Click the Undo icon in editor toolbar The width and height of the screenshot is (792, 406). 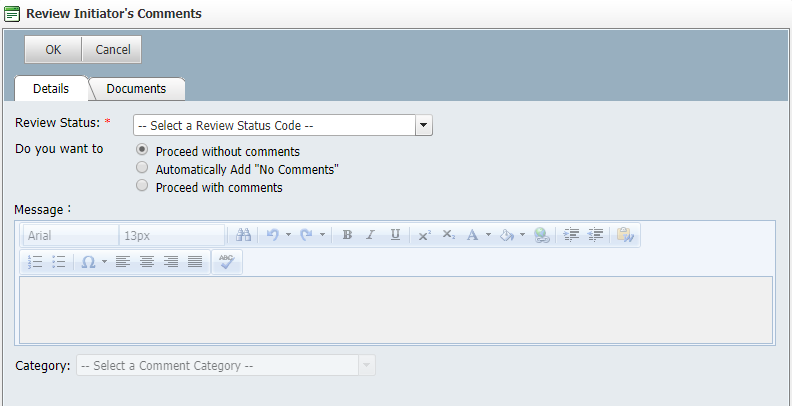(x=273, y=235)
